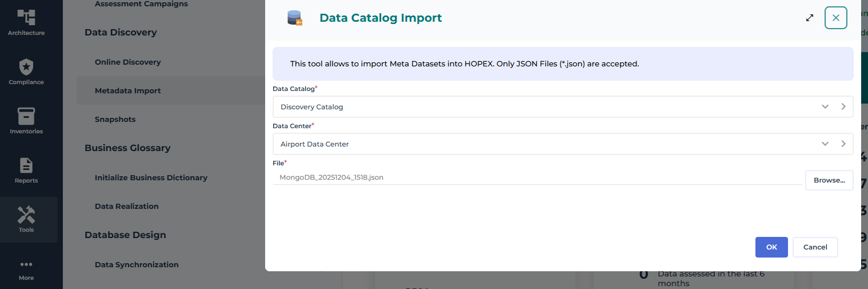
Task: Expand dialog with the maximize arrows icon
Action: coord(809,18)
